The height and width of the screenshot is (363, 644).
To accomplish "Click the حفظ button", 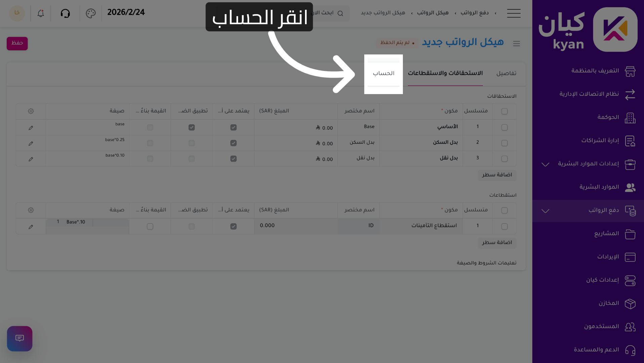I will (17, 43).
